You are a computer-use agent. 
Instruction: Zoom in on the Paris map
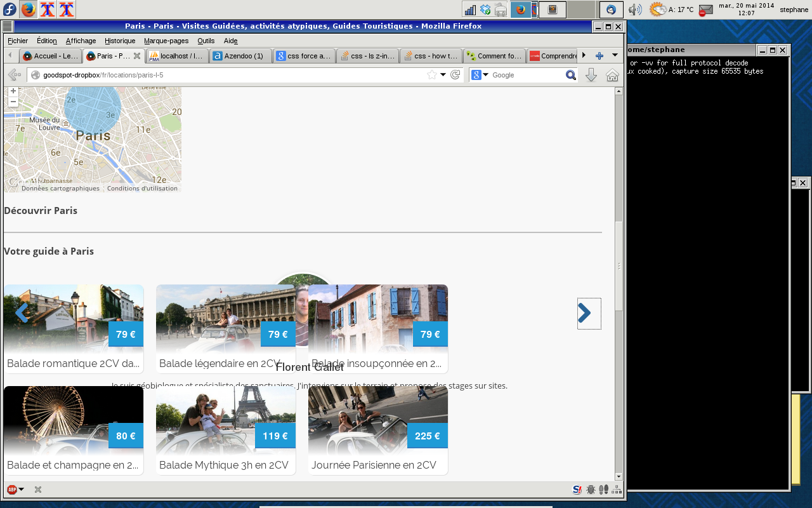tap(13, 91)
